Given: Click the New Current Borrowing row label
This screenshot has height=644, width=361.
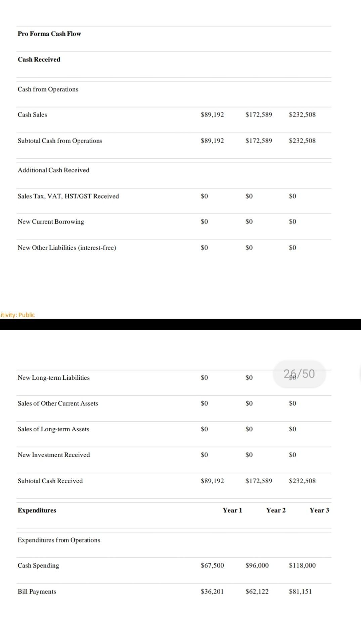Looking at the screenshot, I should click(x=51, y=222).
